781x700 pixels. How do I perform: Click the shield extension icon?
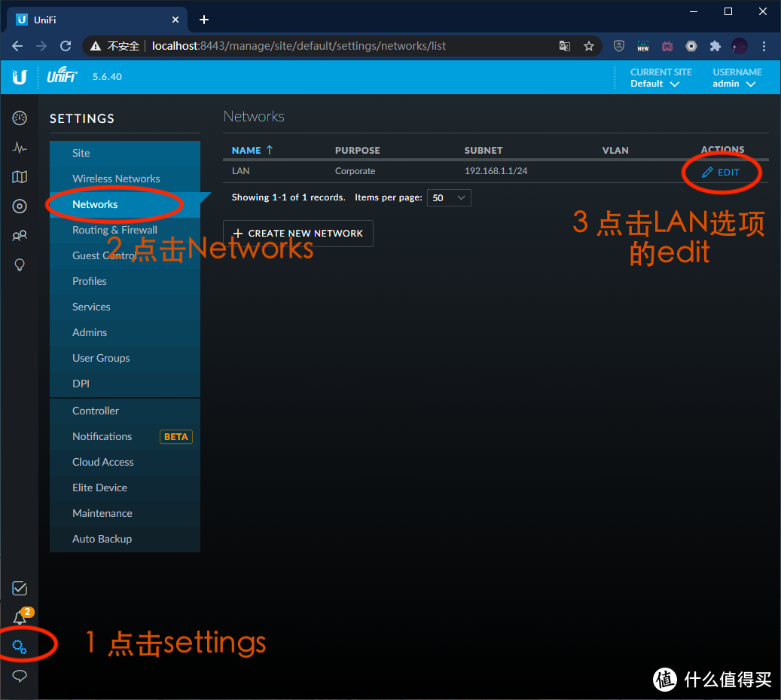[618, 46]
